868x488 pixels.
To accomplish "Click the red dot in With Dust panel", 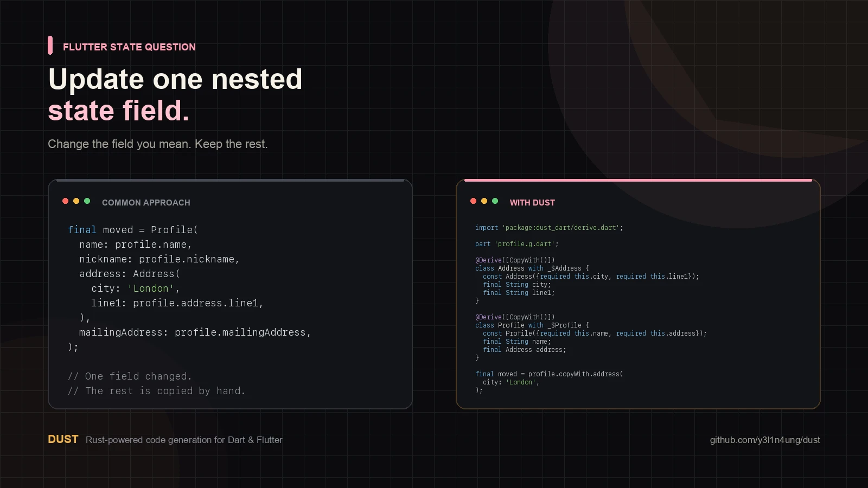I will tap(474, 201).
